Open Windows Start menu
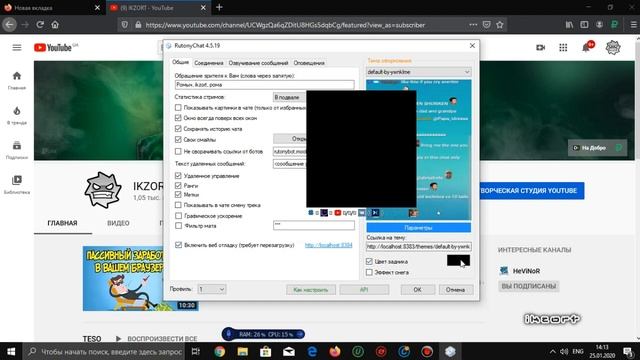Screen dimensions: 640x360 (x=11, y=351)
